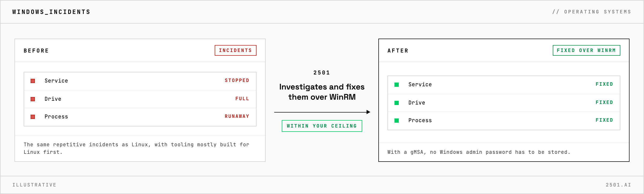This screenshot has height=194, width=644.
Task: Click the green square beside fixed Drive
Action: [397, 103]
